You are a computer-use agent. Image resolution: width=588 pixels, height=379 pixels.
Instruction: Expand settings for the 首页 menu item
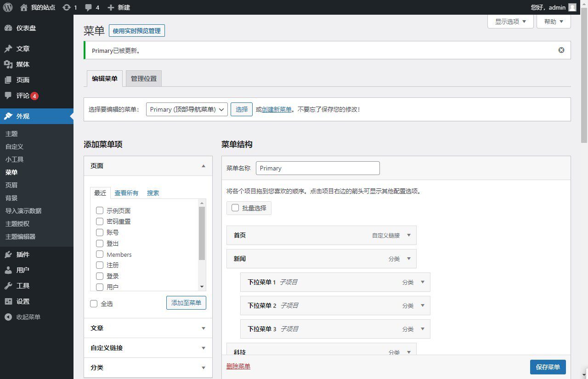(x=408, y=235)
